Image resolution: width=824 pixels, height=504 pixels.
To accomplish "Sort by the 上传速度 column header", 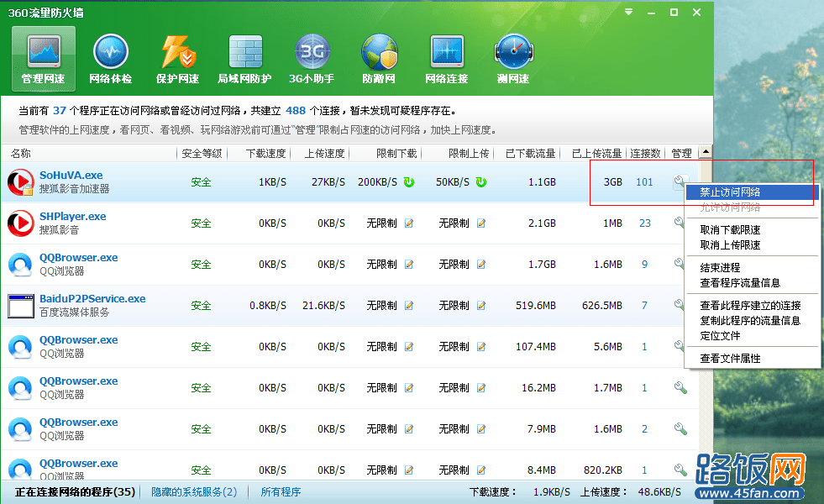I will 325,154.
